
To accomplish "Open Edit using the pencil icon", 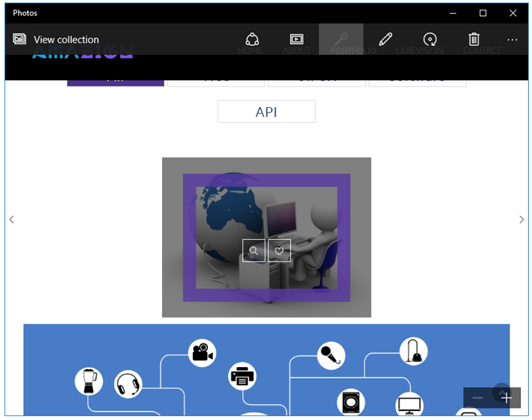I will pyautogui.click(x=385, y=39).
